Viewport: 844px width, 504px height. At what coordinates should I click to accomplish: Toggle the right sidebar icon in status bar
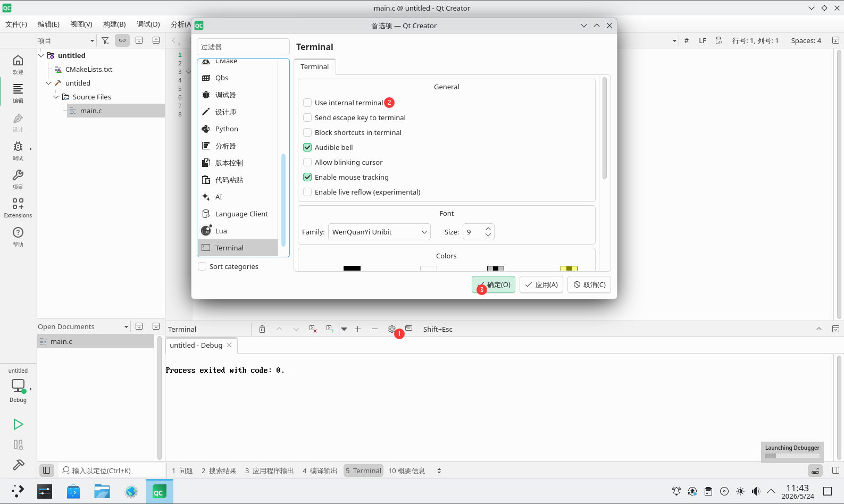coord(835,471)
